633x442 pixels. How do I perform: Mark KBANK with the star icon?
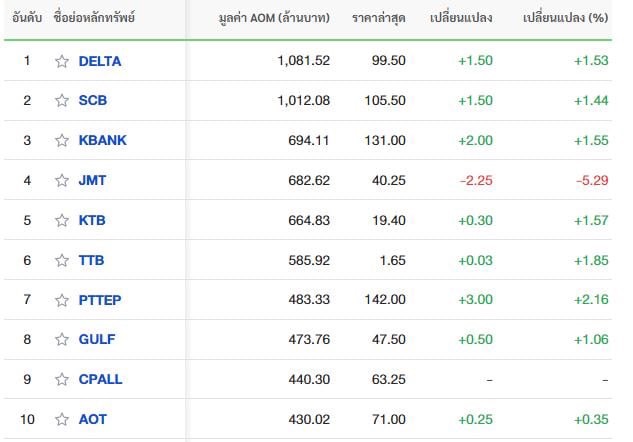coord(62,140)
